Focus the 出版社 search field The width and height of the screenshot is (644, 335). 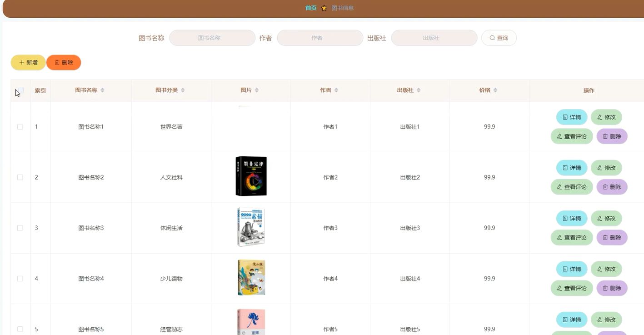pyautogui.click(x=434, y=38)
